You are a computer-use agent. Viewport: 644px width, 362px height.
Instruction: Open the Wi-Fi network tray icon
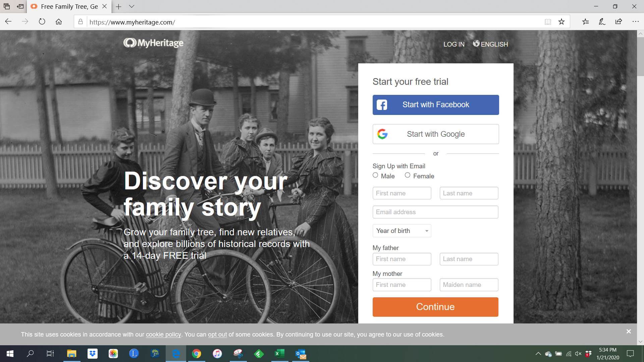point(569,354)
